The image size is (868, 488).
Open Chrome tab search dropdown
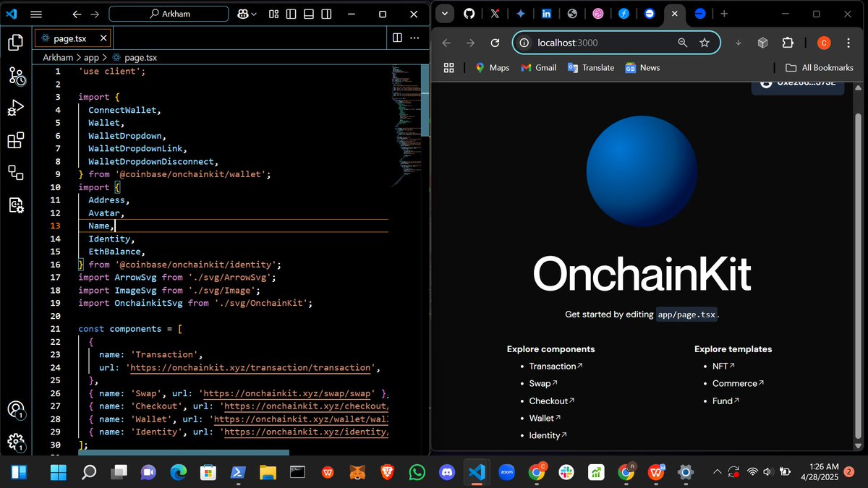[444, 14]
